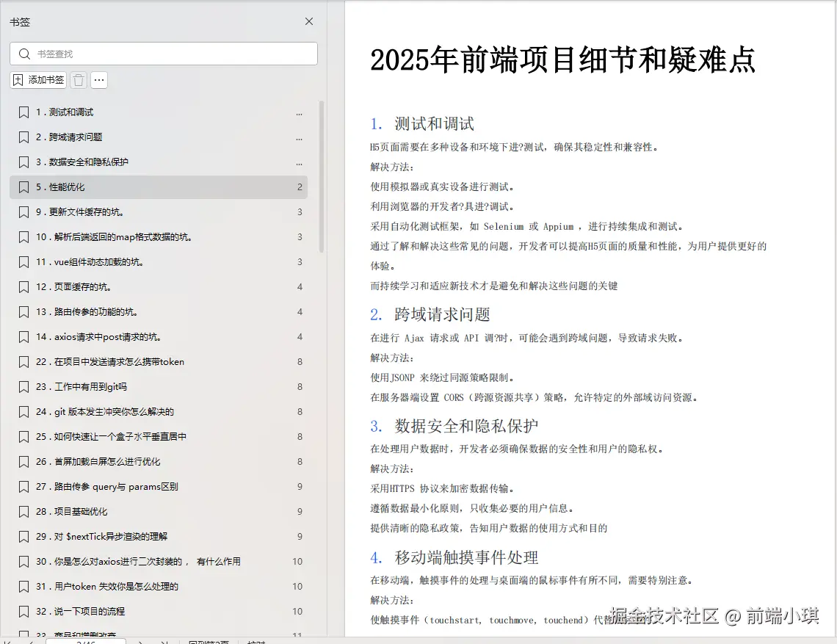Click bookmark icon beside 27. 路由传参 query与 params区别
The width and height of the screenshot is (837, 644).
23,487
